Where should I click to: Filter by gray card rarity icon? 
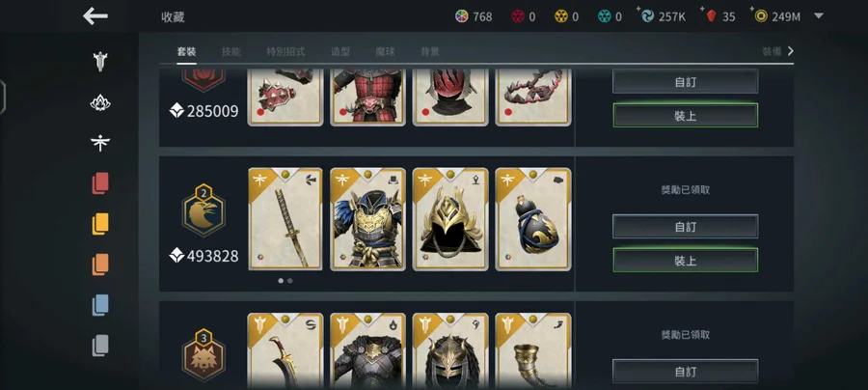coord(100,346)
